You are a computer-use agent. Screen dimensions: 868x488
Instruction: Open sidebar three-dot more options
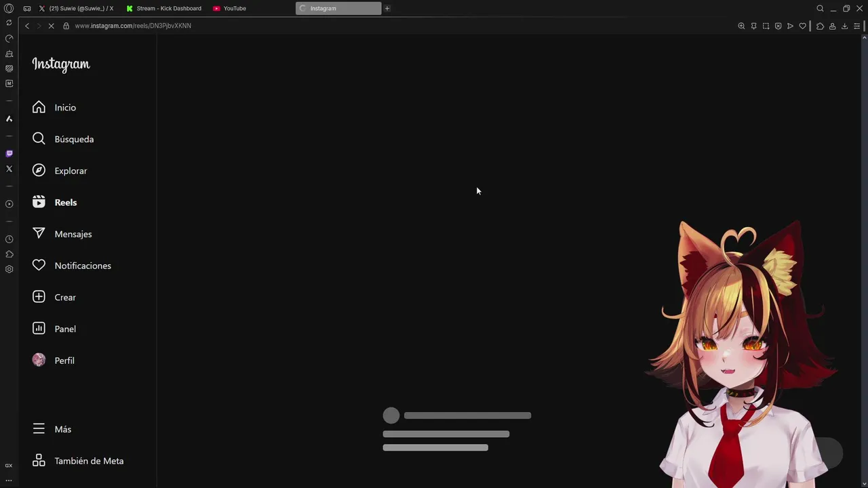click(x=9, y=480)
